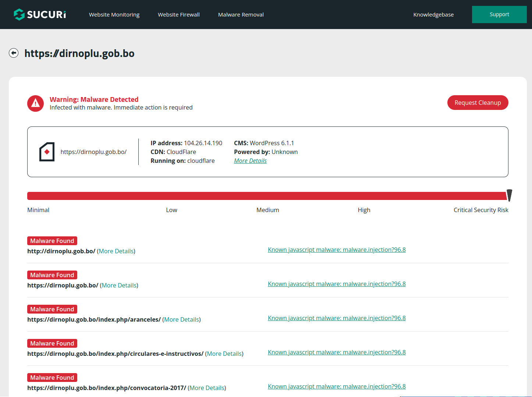This screenshot has width=532, height=397.
Task: Open Website Monitoring menu item
Action: point(114,15)
